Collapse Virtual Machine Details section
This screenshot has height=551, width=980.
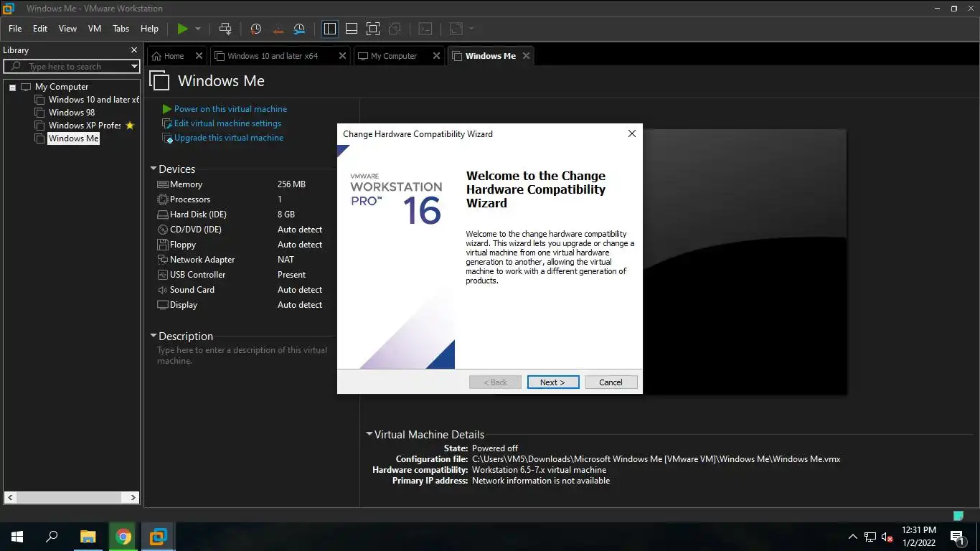click(369, 434)
